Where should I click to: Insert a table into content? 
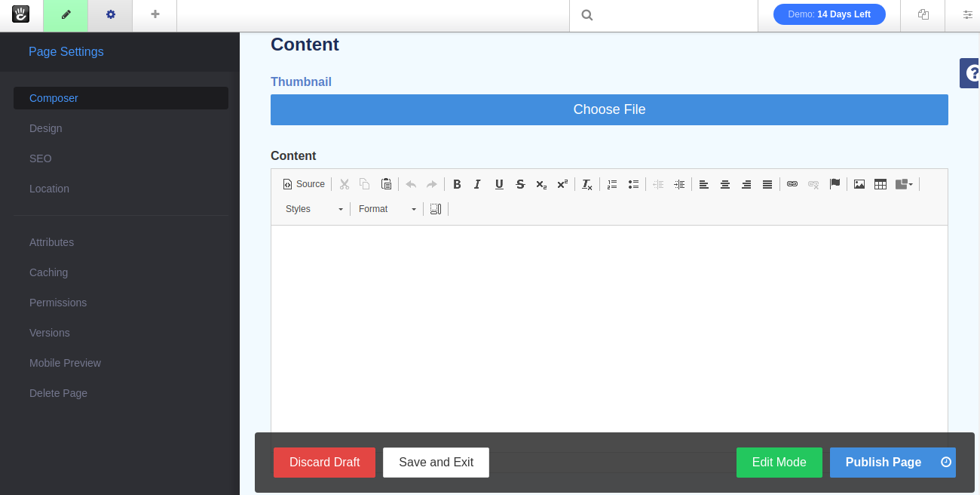point(880,184)
